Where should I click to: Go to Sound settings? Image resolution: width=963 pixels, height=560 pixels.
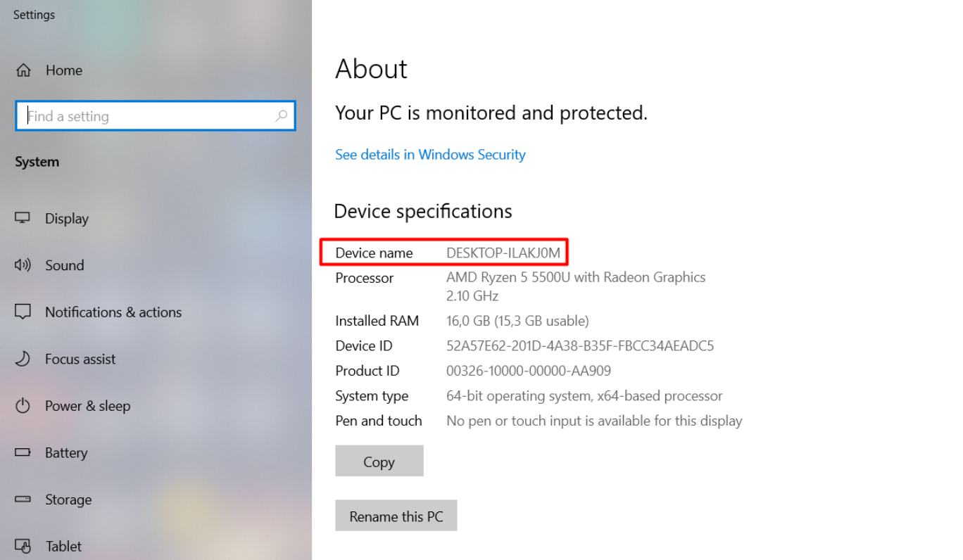[65, 265]
